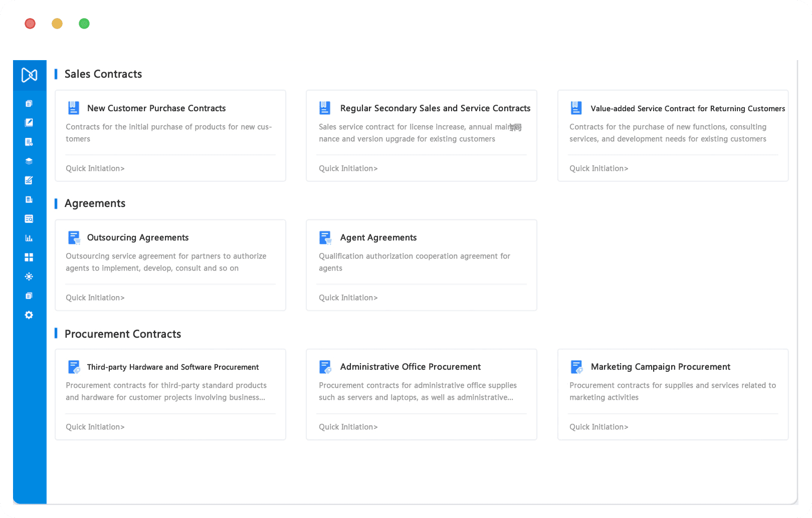Open the four-square grid sidebar icon
The image size is (812, 518).
[x=29, y=257]
